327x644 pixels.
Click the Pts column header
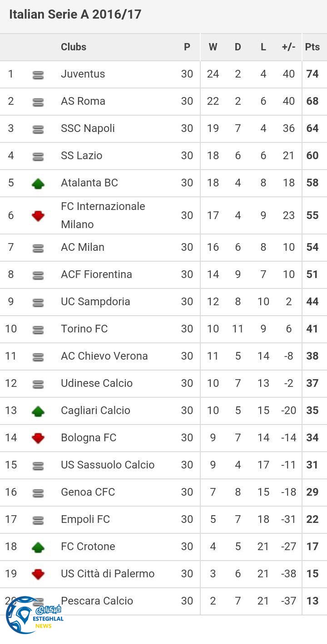312,47
